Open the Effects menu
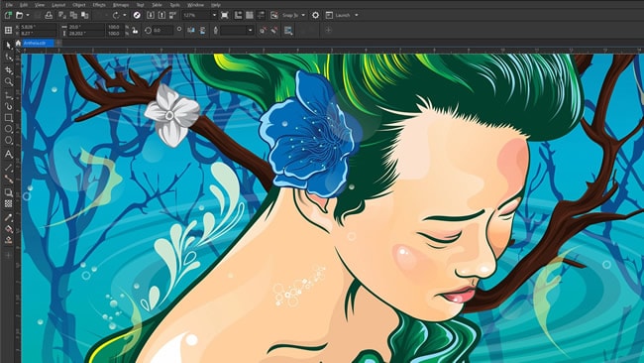This screenshot has height=363, width=644. click(99, 5)
